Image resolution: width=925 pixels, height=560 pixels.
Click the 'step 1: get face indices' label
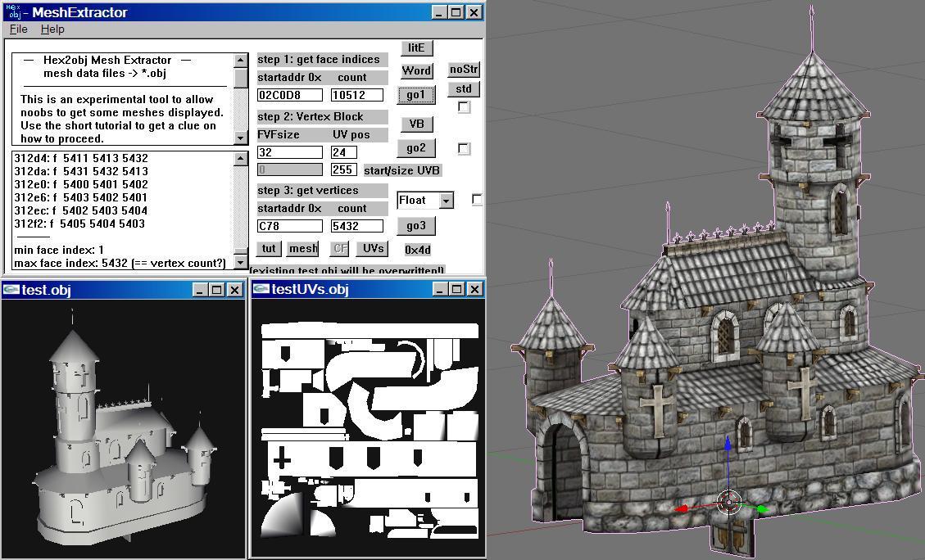coord(322,60)
